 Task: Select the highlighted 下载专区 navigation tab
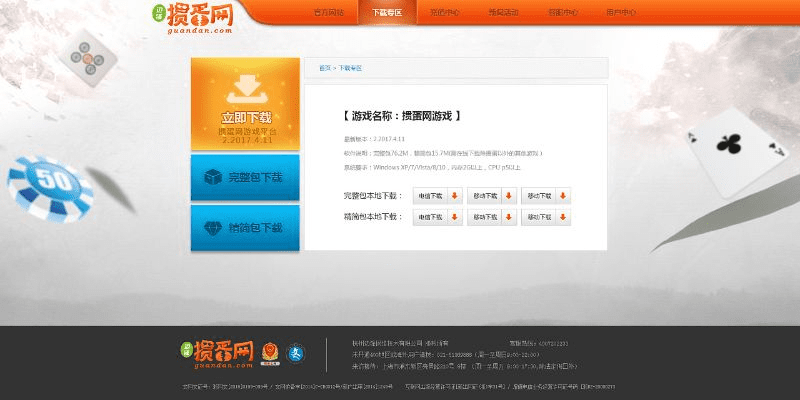click(x=387, y=12)
